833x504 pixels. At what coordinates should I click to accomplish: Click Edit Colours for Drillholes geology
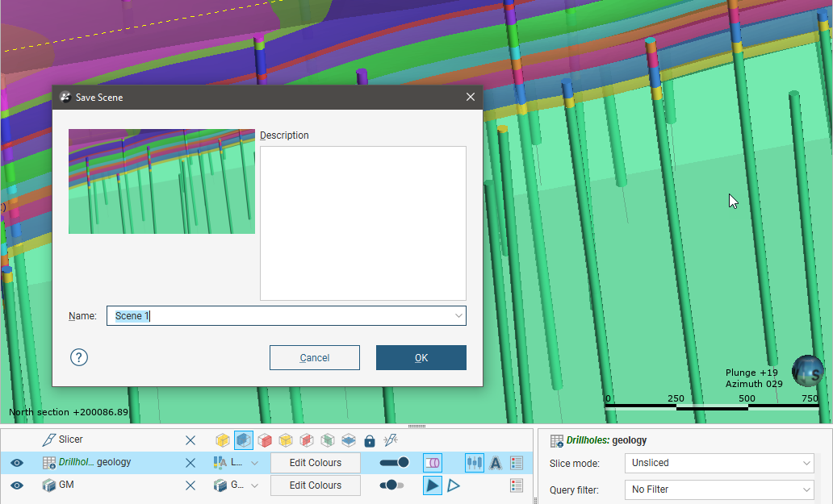coord(315,463)
